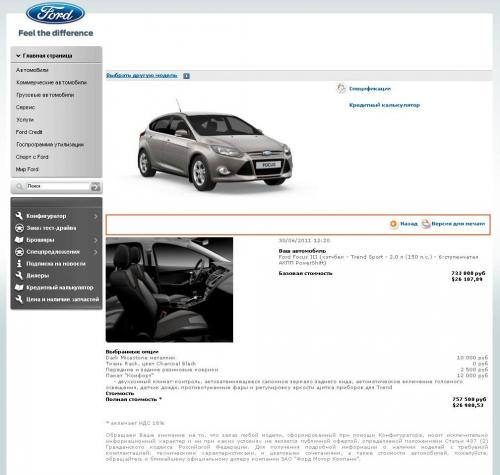500x475 pixels.
Task: Click the steering wheel icon beside Заказ тест-драйва
Action: click(19, 228)
